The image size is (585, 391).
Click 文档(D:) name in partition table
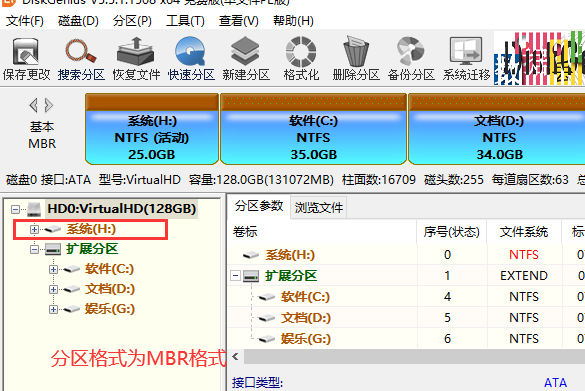(306, 318)
